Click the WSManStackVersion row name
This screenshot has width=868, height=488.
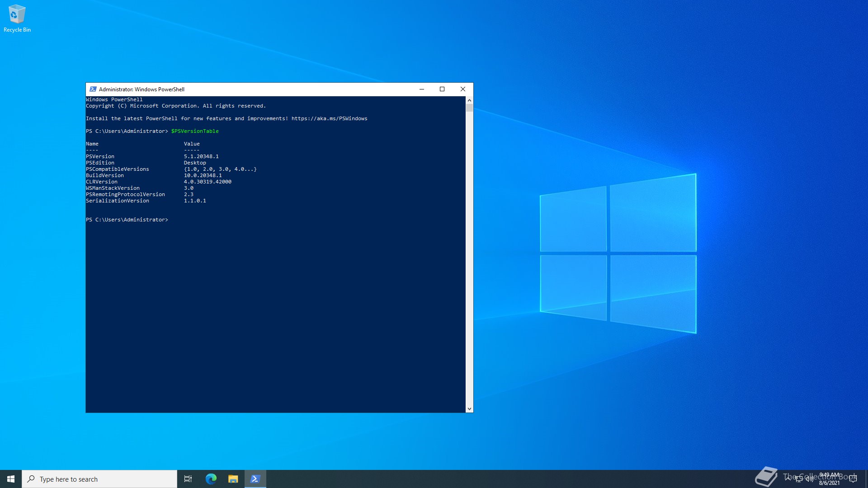[113, 188]
